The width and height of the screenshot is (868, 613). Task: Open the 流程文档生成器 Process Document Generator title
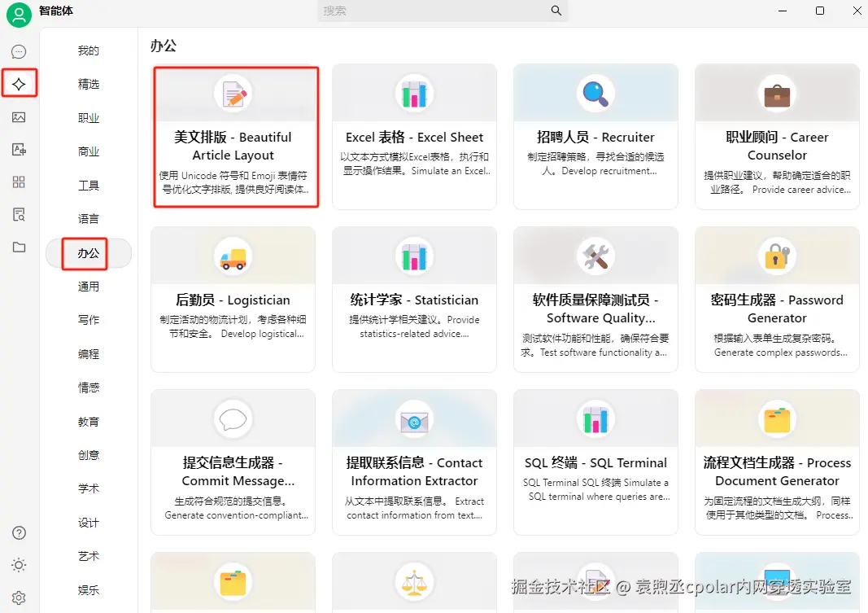(x=777, y=472)
